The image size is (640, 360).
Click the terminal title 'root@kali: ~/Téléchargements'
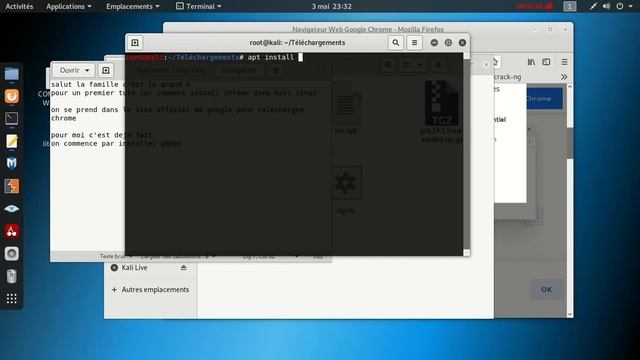tap(297, 42)
